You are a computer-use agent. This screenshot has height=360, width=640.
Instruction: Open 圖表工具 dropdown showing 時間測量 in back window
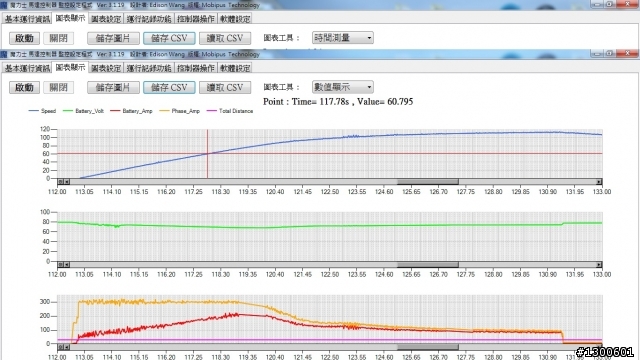(342, 38)
